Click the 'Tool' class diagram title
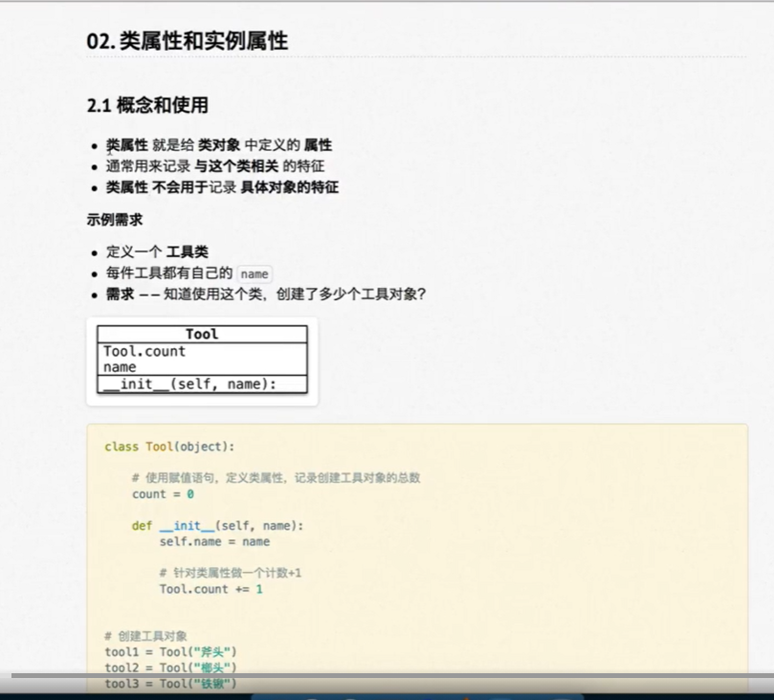Viewport: 774px width, 700px height. 203,335
